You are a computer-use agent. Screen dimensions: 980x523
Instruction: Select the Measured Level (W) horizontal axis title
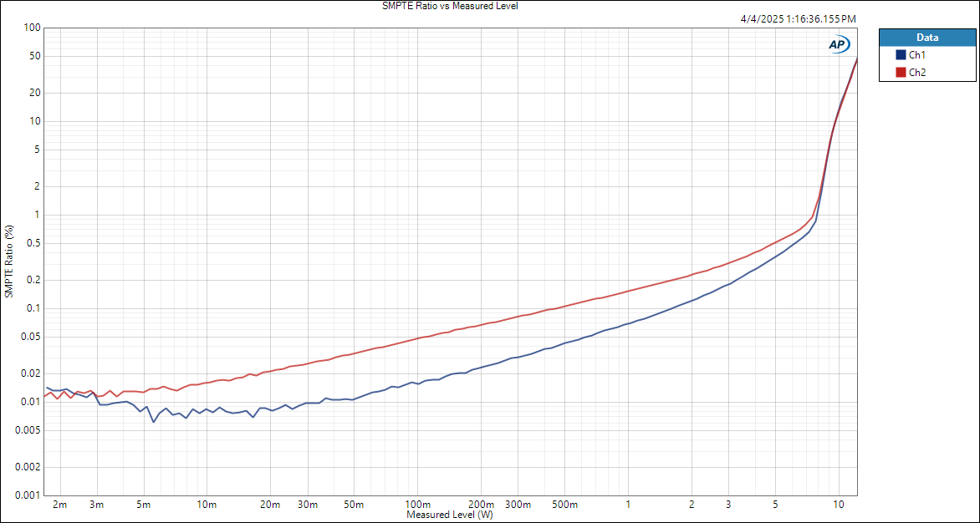click(x=450, y=515)
